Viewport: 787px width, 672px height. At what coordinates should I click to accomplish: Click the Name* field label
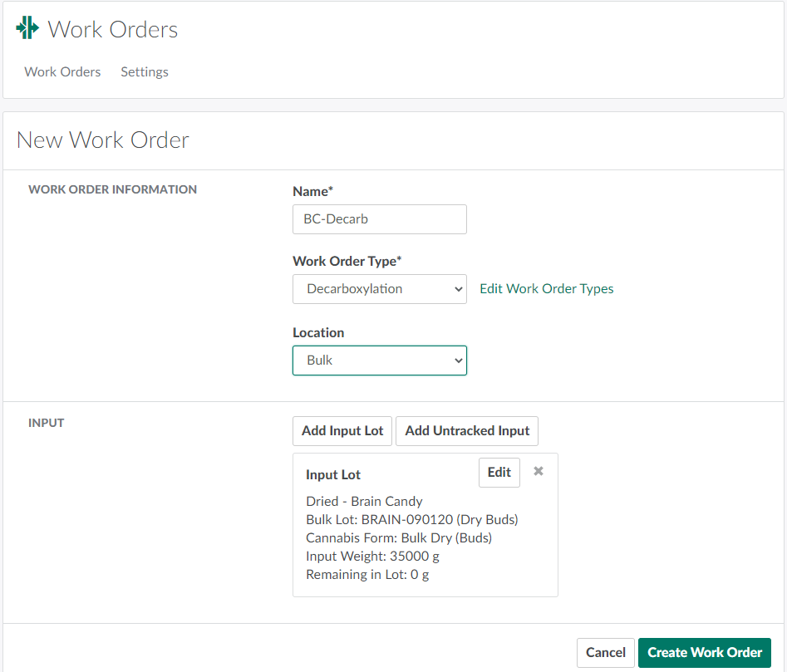pos(312,191)
